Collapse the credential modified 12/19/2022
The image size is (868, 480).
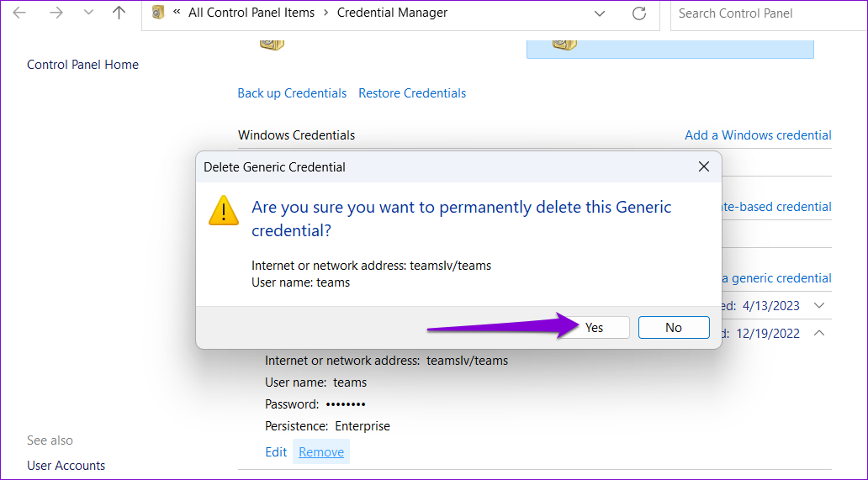pyautogui.click(x=819, y=333)
